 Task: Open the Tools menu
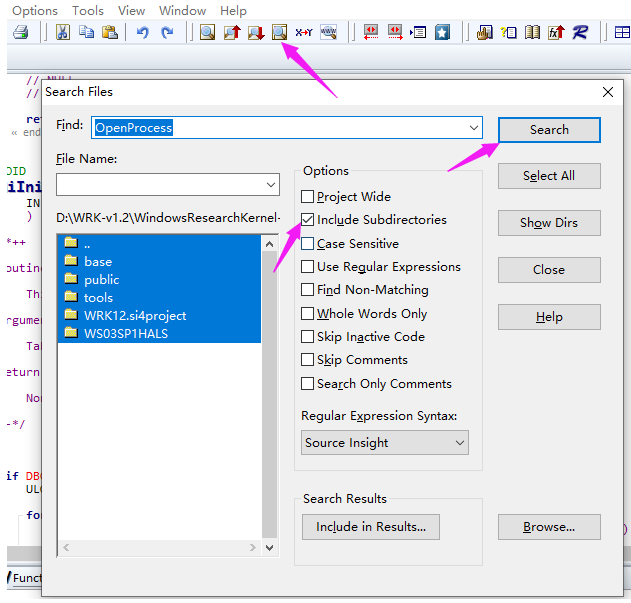pos(88,10)
